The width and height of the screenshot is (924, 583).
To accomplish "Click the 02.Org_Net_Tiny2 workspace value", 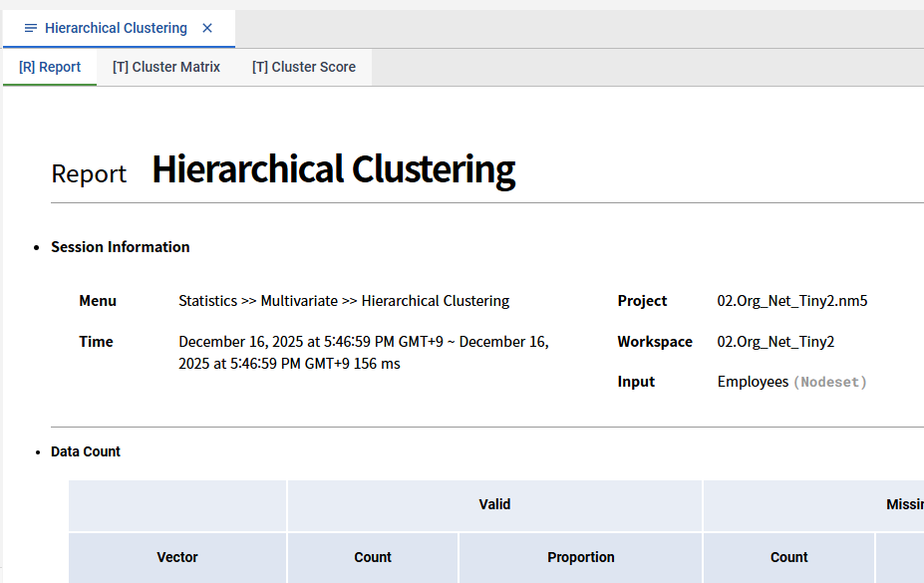I will pyautogui.click(x=775, y=342).
